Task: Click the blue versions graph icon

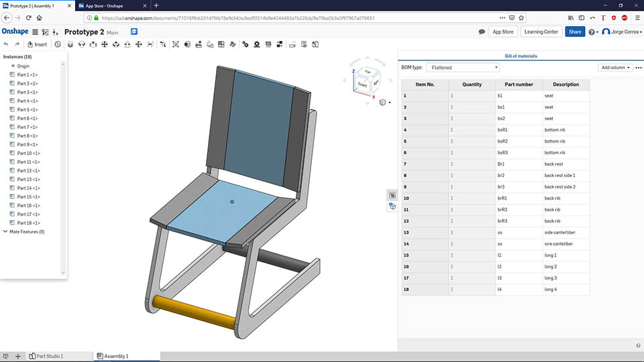Action: coord(134,32)
